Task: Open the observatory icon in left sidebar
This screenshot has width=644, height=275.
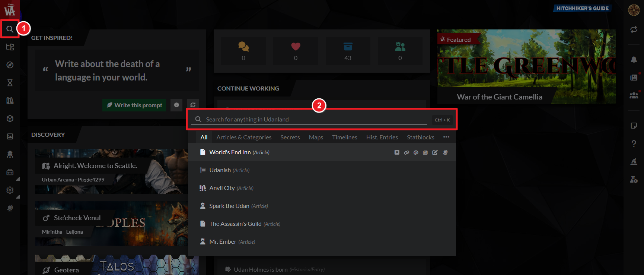Action: tap(10, 154)
